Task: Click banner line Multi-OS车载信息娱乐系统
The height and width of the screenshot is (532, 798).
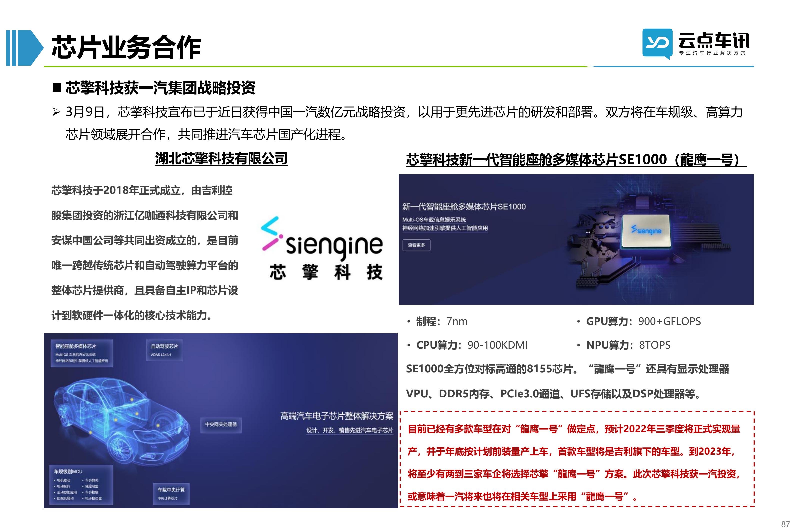Action: (434, 220)
